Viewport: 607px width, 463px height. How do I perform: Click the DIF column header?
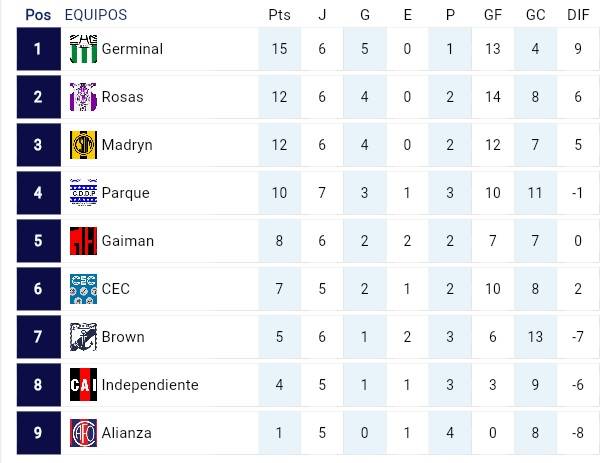click(577, 16)
